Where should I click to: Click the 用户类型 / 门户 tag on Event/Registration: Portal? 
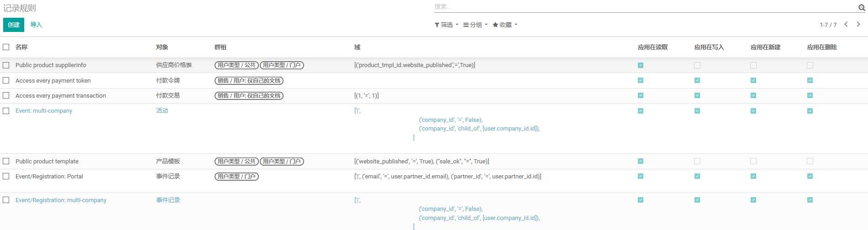coord(237,177)
